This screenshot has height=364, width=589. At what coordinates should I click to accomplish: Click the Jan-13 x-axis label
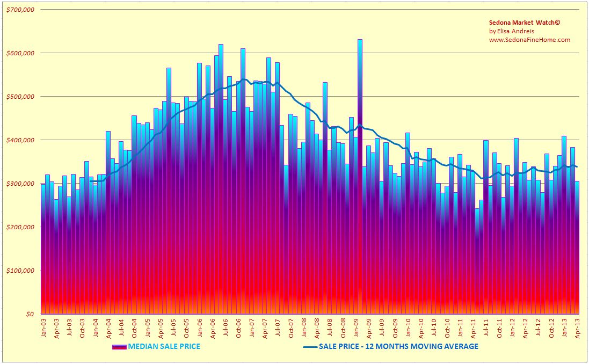(x=565, y=327)
